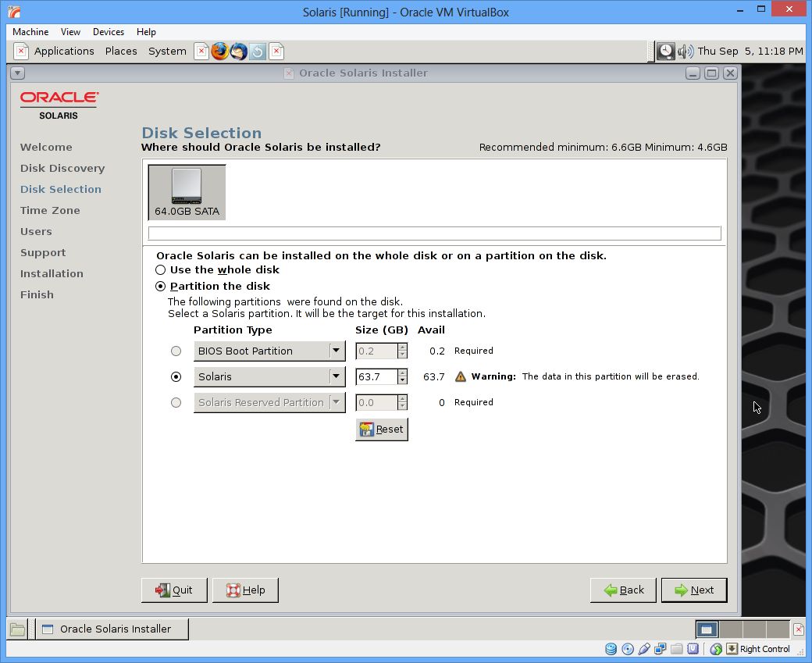Image resolution: width=812 pixels, height=663 pixels.
Task: Open the VirtualBox Help menu
Action: click(x=146, y=31)
